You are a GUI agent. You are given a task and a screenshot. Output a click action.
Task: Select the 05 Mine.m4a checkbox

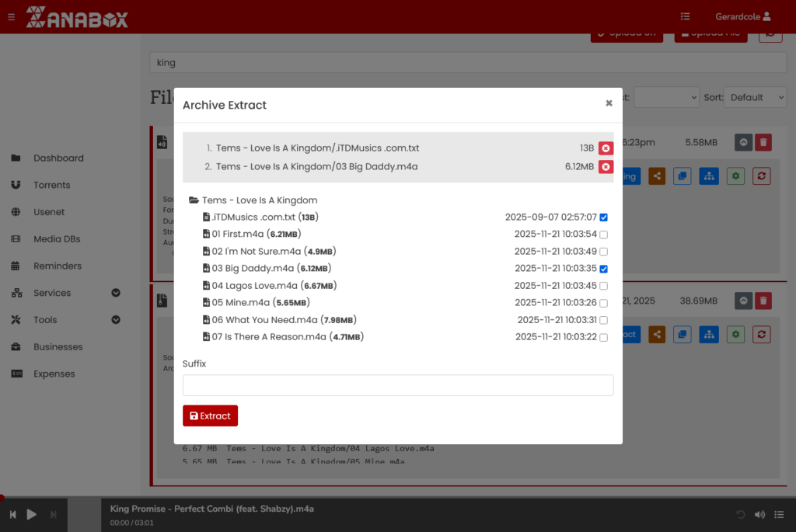(604, 303)
